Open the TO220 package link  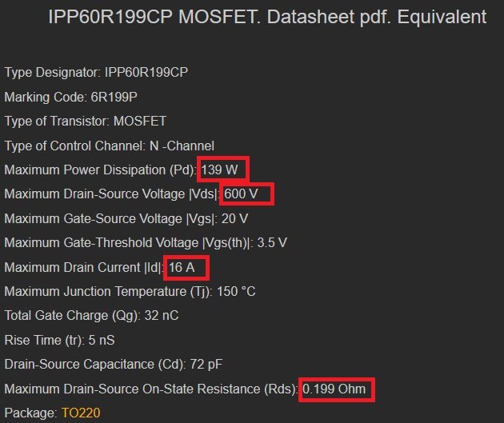80,413
